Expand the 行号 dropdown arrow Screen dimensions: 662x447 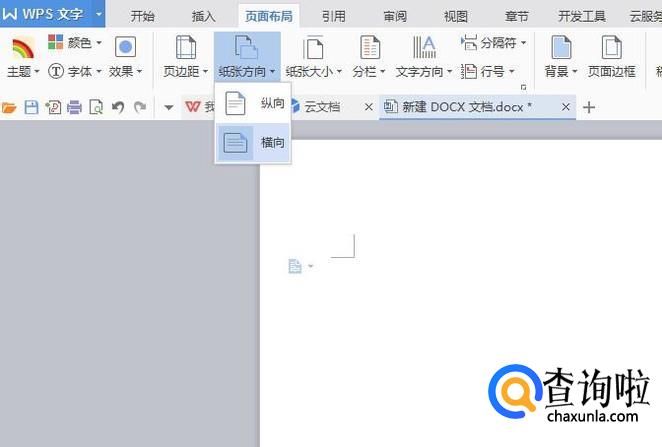pyautogui.click(x=511, y=72)
